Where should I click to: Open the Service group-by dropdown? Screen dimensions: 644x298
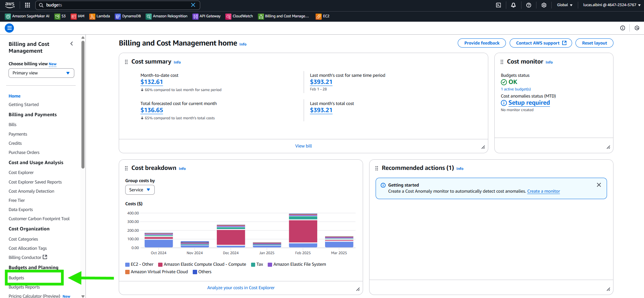140,190
